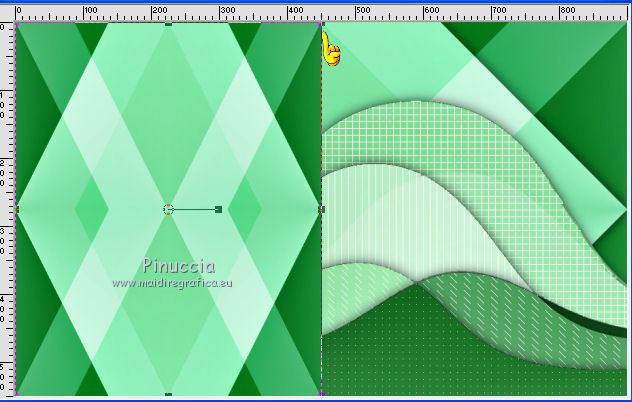Click the top-left corner handle of selection
The height and width of the screenshot is (402, 632).
coord(17,25)
